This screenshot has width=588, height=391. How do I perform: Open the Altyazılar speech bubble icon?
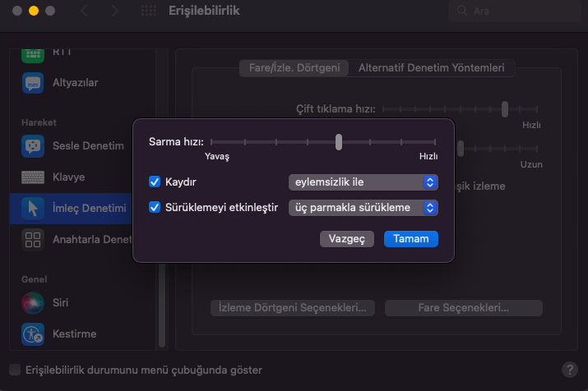(33, 83)
